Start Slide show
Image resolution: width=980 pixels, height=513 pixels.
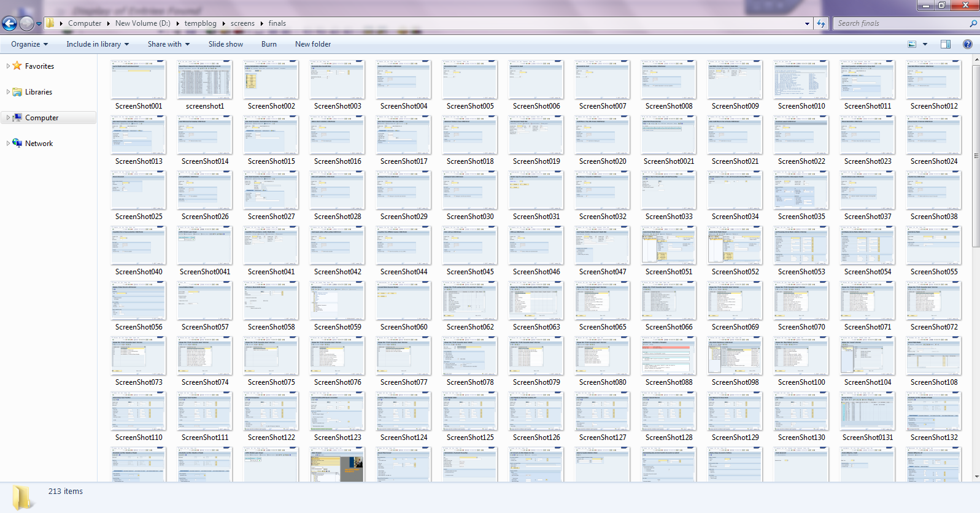226,44
